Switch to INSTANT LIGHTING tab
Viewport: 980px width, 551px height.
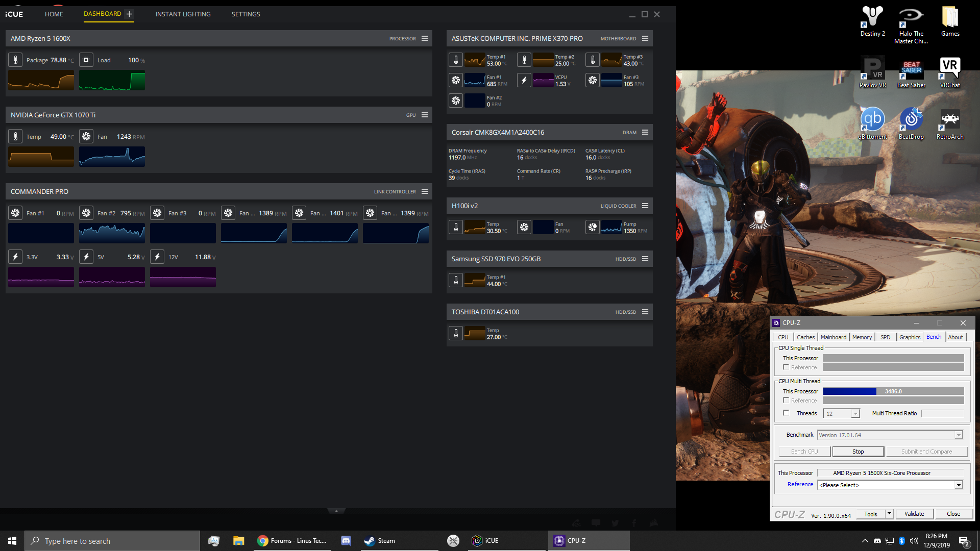pos(183,14)
